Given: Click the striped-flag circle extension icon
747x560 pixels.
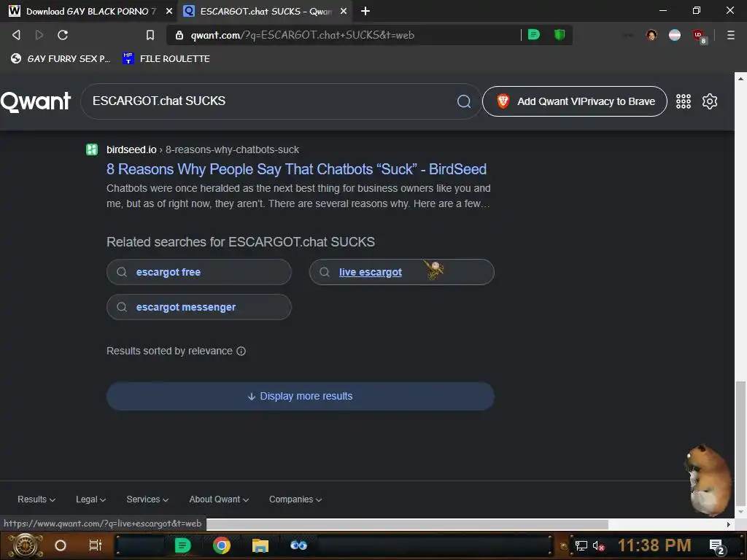Looking at the screenshot, I should click(x=675, y=35).
